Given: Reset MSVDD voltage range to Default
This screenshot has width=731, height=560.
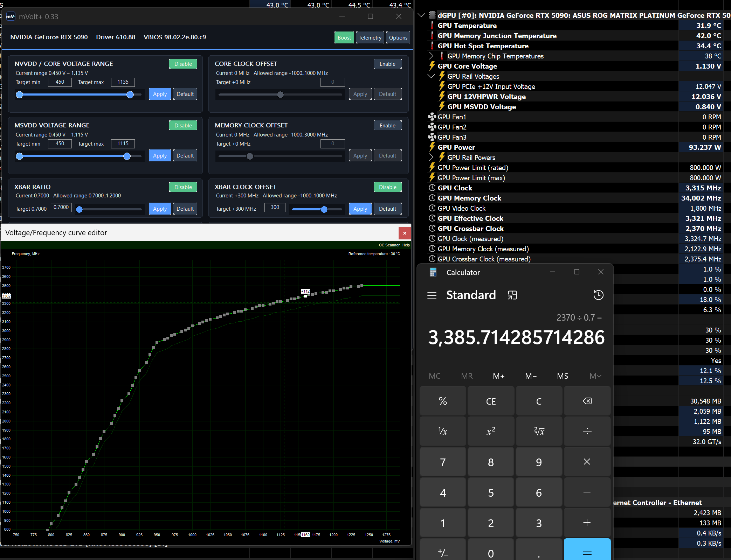Looking at the screenshot, I should 185,156.
